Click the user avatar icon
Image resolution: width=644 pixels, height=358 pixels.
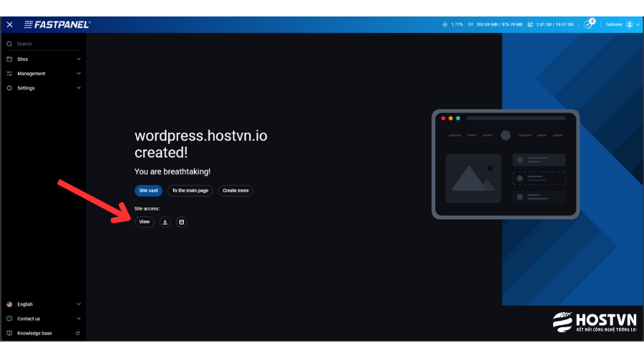629,24
